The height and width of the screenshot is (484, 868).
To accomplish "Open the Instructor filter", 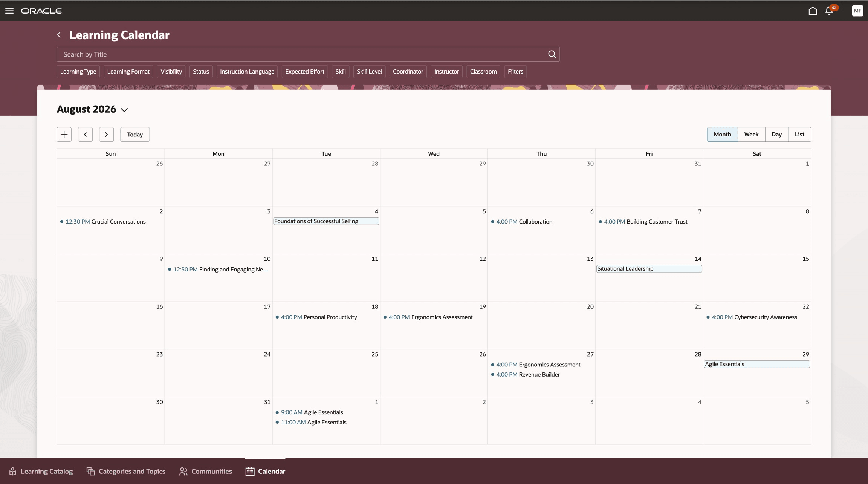I will coord(446,72).
